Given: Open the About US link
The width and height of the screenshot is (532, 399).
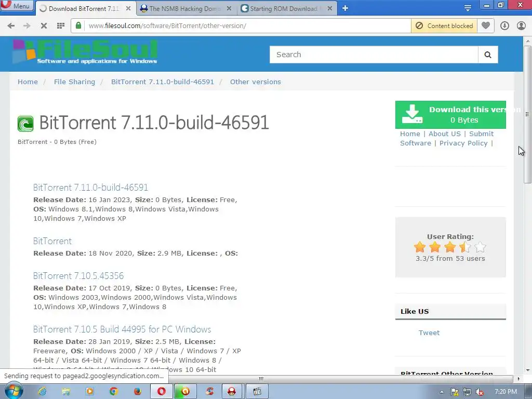Looking at the screenshot, I should [x=445, y=134].
